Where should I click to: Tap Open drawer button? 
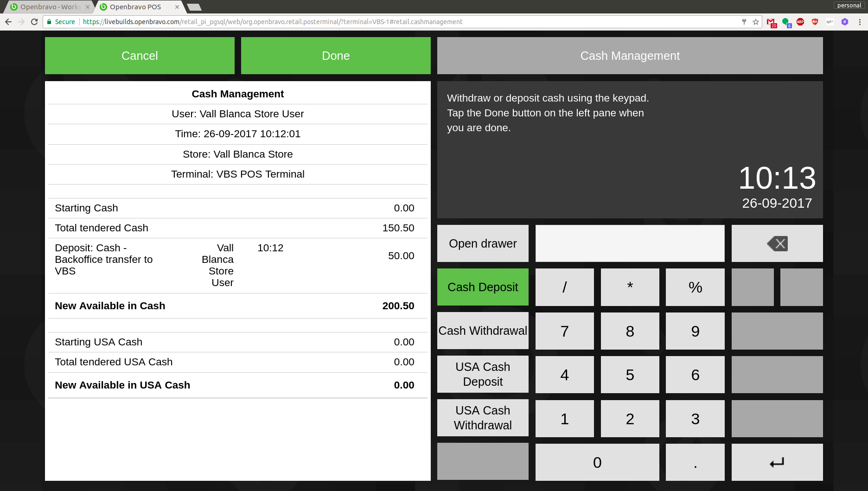point(483,243)
